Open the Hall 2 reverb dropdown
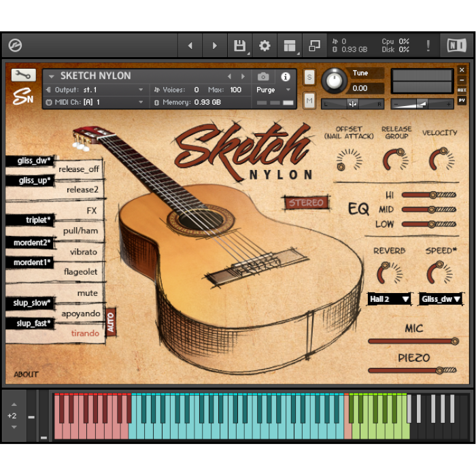This screenshot has height=476, width=476. [x=389, y=299]
